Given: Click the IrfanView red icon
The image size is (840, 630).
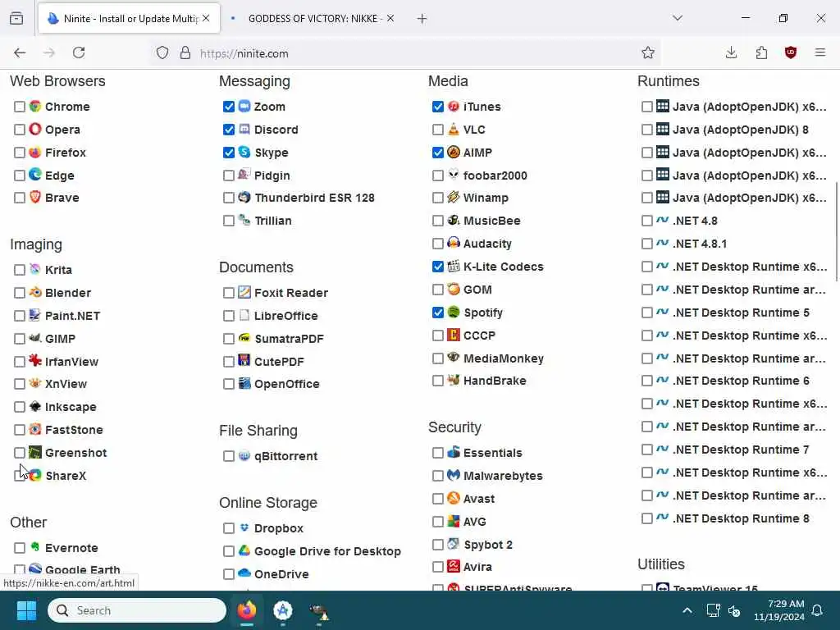Looking at the screenshot, I should point(35,361).
